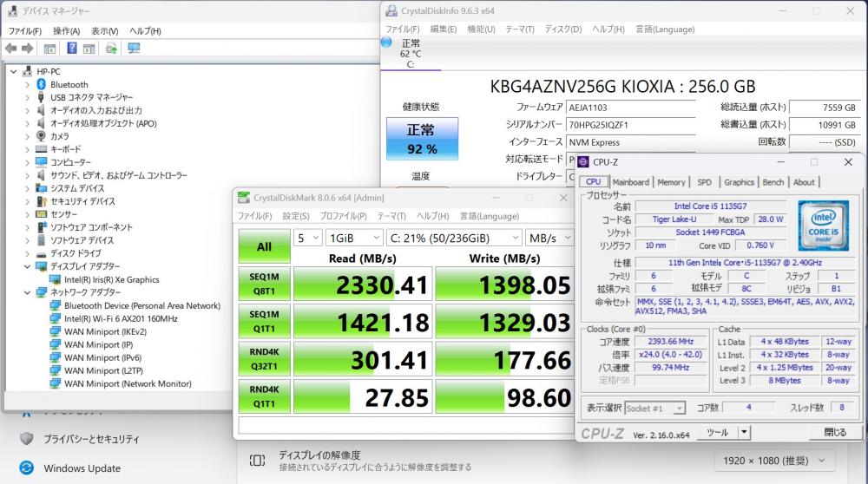Click the firmware field AEJA1103

coord(631,108)
